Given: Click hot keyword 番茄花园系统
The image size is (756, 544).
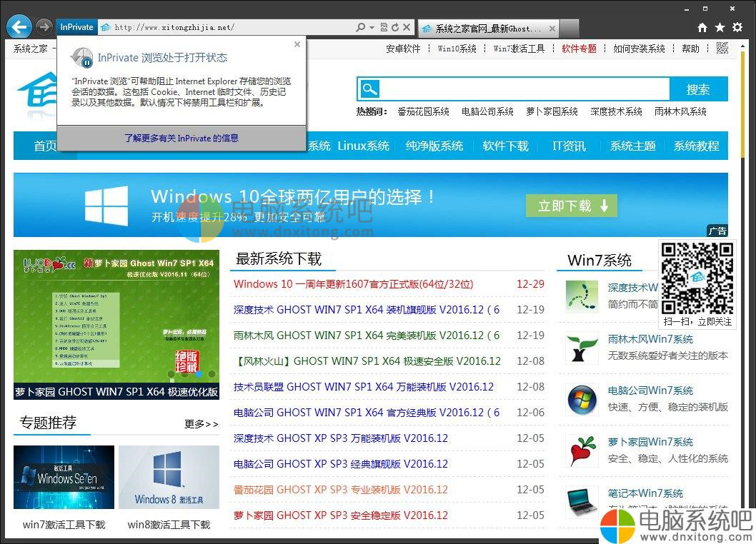Looking at the screenshot, I should click(423, 112).
